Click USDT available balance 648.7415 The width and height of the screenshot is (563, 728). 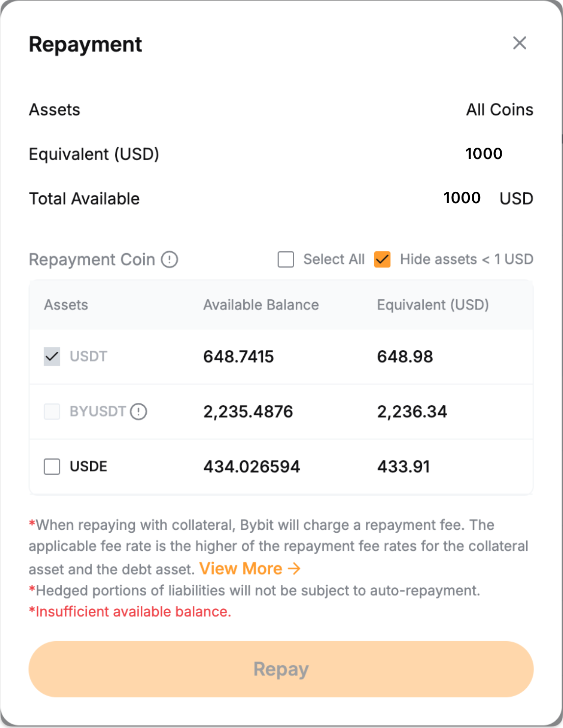click(x=238, y=357)
